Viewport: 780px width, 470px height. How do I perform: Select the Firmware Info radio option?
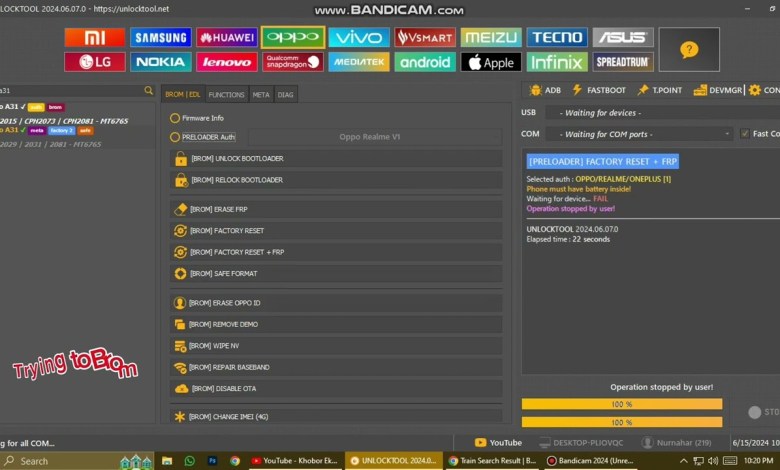point(175,118)
